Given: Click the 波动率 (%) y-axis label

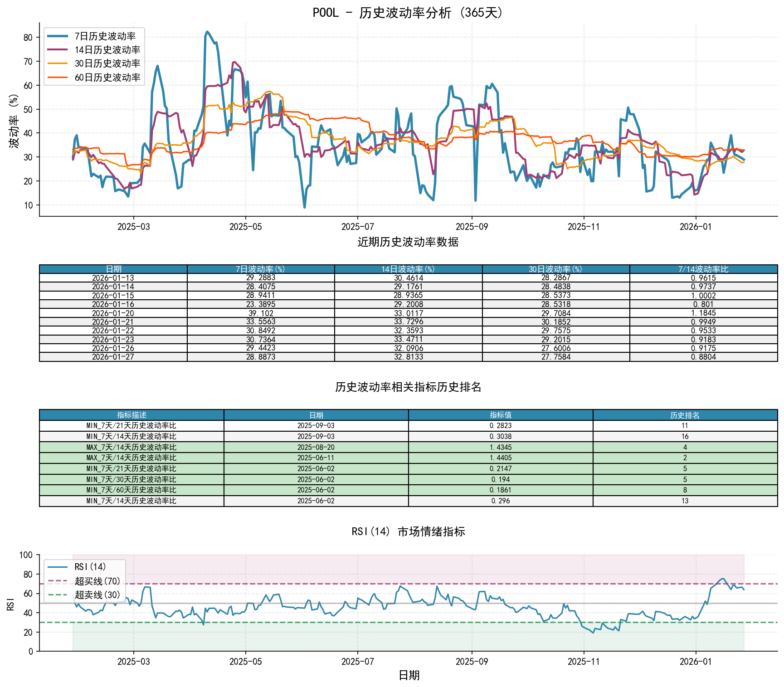Looking at the screenshot, I should click(x=14, y=121).
